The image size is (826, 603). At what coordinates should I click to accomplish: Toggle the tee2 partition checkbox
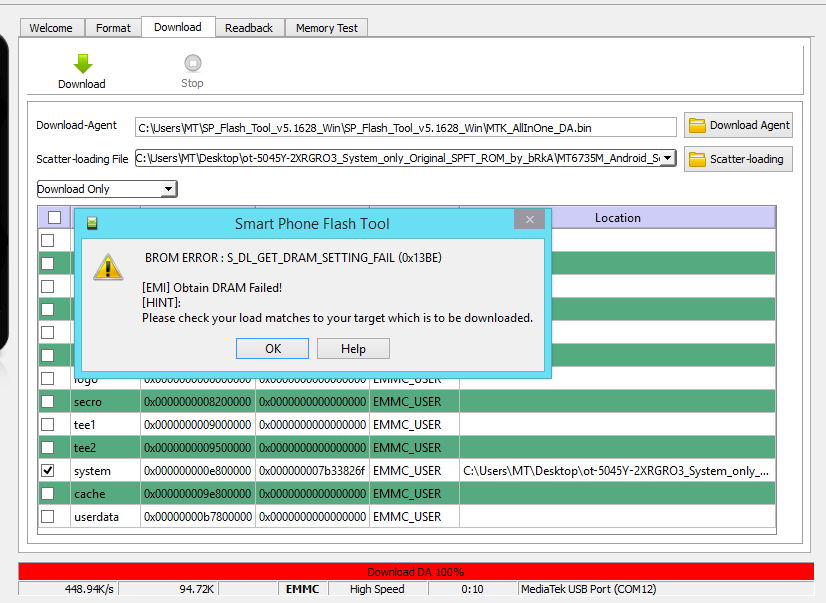click(47, 448)
